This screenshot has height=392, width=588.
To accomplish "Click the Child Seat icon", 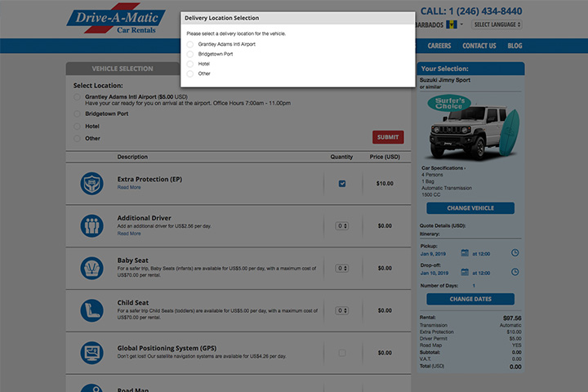I will [x=91, y=310].
